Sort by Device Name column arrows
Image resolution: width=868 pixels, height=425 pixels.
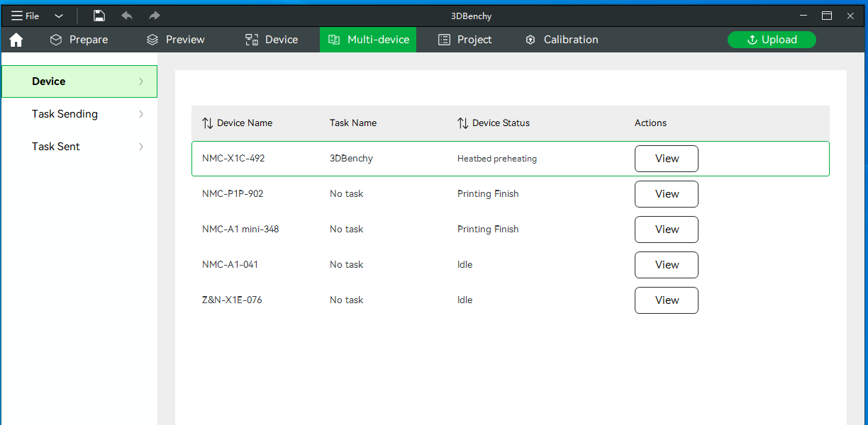point(207,123)
